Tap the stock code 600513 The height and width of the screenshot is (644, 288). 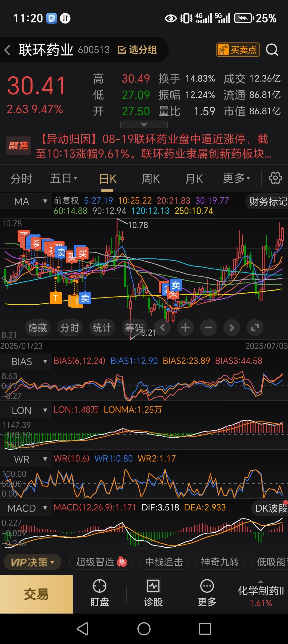tap(94, 50)
